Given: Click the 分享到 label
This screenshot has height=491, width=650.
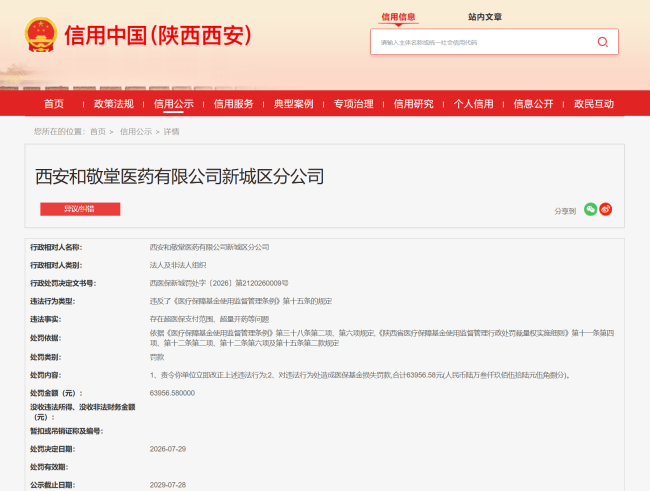Looking at the screenshot, I should point(565,211).
